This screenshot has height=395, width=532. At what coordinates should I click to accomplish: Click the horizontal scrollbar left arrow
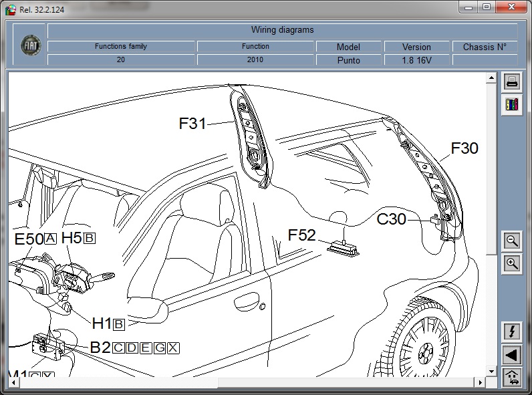pos(13,382)
